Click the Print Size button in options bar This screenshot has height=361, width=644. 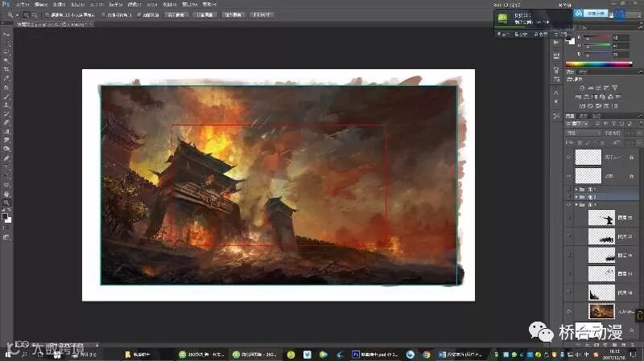click(x=262, y=15)
